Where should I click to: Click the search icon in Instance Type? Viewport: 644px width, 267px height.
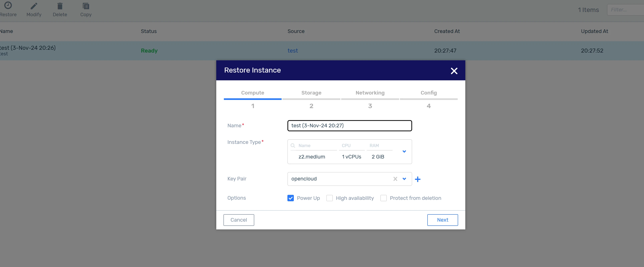[x=293, y=145]
